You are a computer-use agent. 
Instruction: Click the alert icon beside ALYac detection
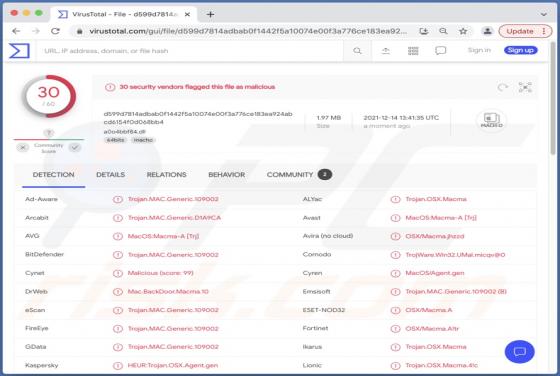click(x=395, y=199)
